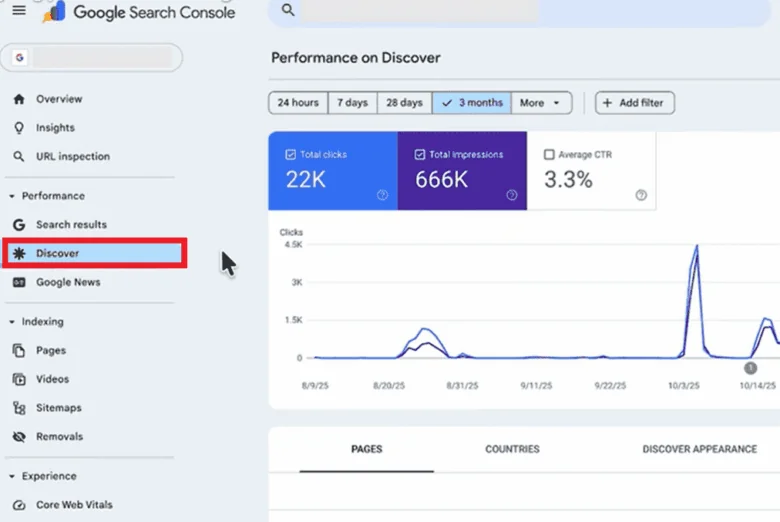
Task: Select the 7 days date range
Action: click(352, 103)
